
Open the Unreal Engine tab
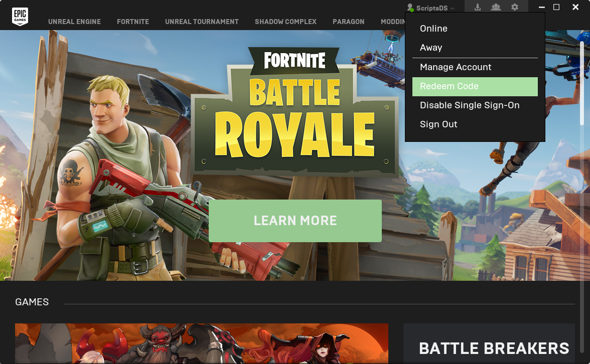tap(74, 22)
